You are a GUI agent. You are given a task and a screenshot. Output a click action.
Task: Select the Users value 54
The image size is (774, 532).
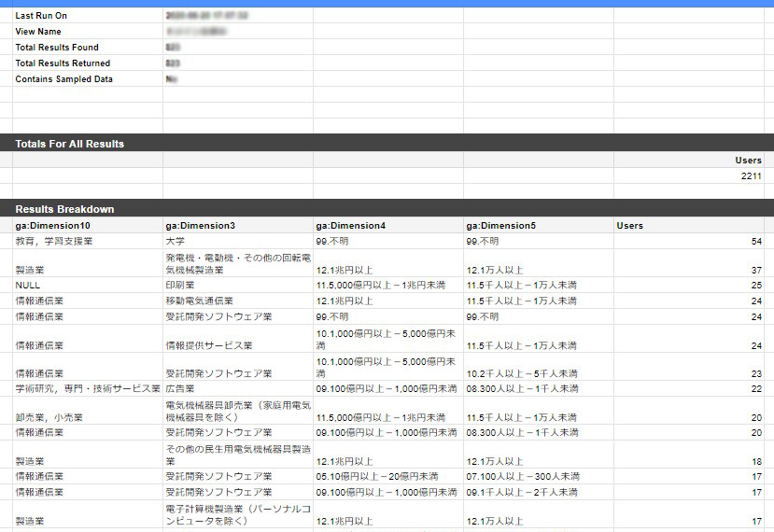(689, 241)
